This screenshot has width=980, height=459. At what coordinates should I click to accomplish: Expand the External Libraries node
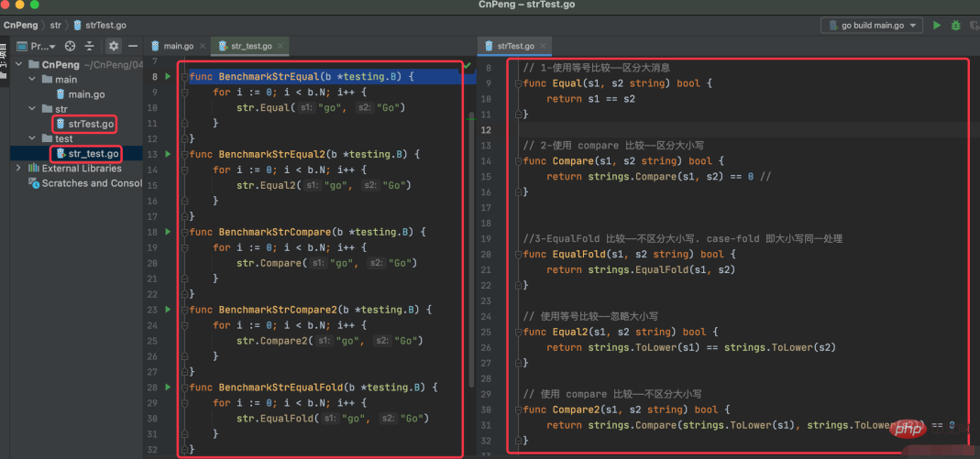pyautogui.click(x=19, y=169)
